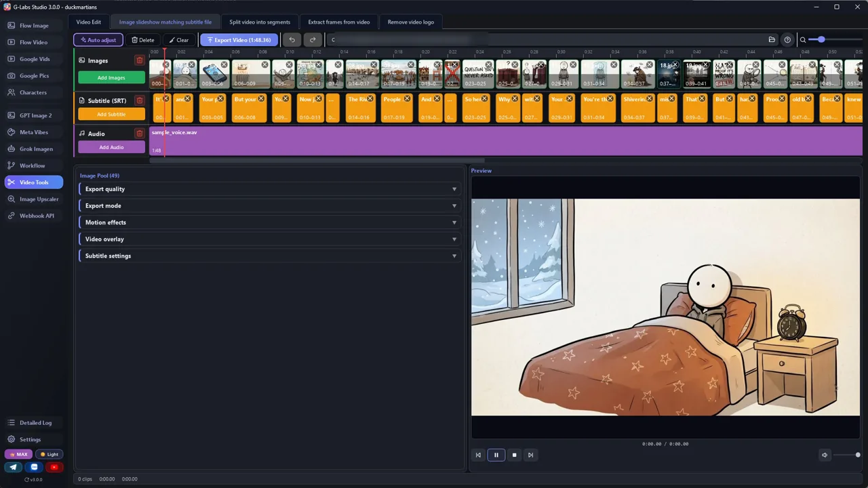Delete the Images track with trash icon
The height and width of the screenshot is (488, 868).
pyautogui.click(x=140, y=60)
